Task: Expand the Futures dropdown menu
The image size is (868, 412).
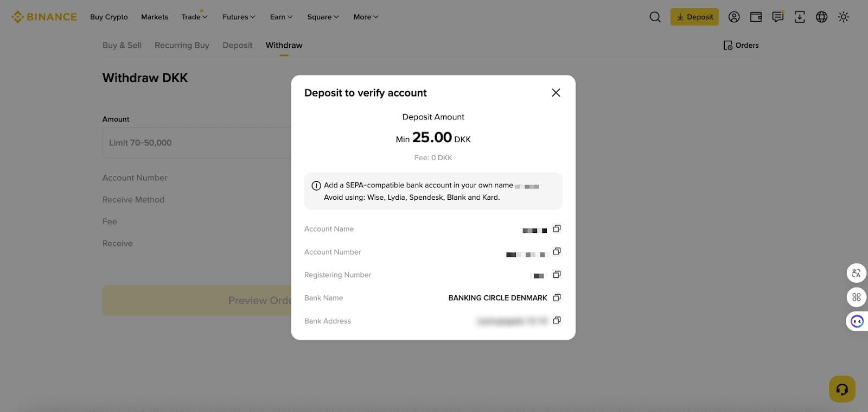Action: pyautogui.click(x=239, y=17)
